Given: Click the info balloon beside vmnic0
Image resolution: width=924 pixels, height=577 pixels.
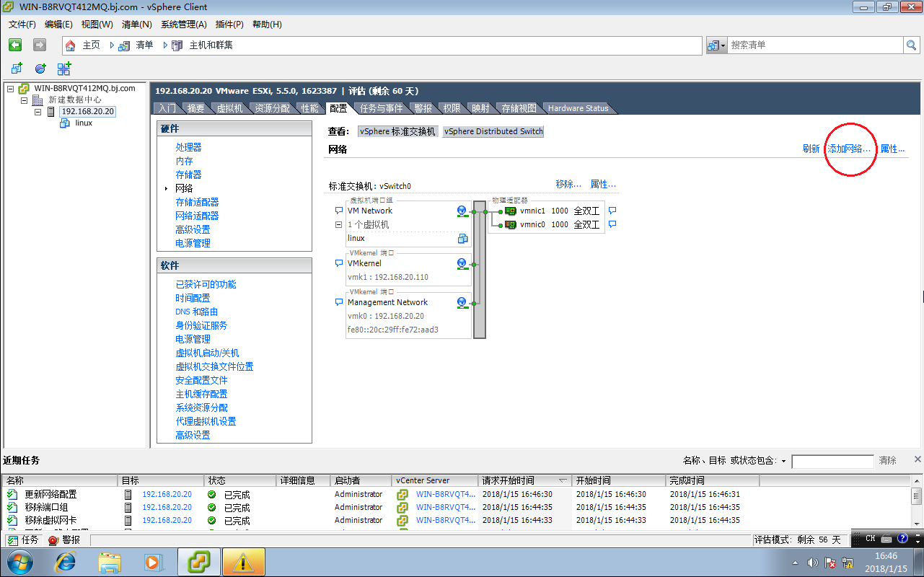Looking at the screenshot, I should point(612,224).
